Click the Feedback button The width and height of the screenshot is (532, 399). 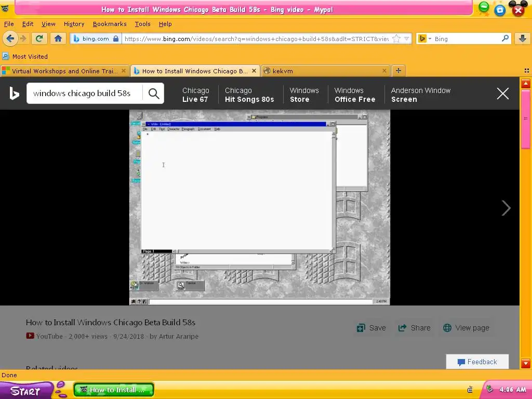tap(477, 362)
